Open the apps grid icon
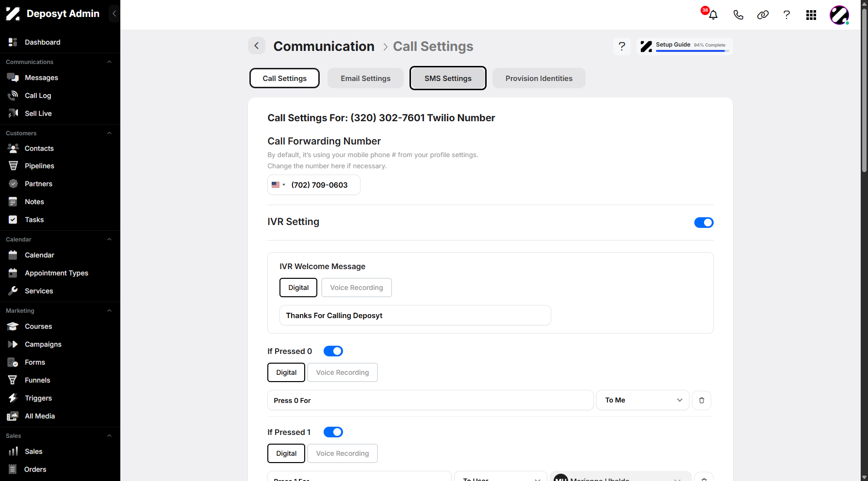The image size is (868, 481). click(811, 15)
